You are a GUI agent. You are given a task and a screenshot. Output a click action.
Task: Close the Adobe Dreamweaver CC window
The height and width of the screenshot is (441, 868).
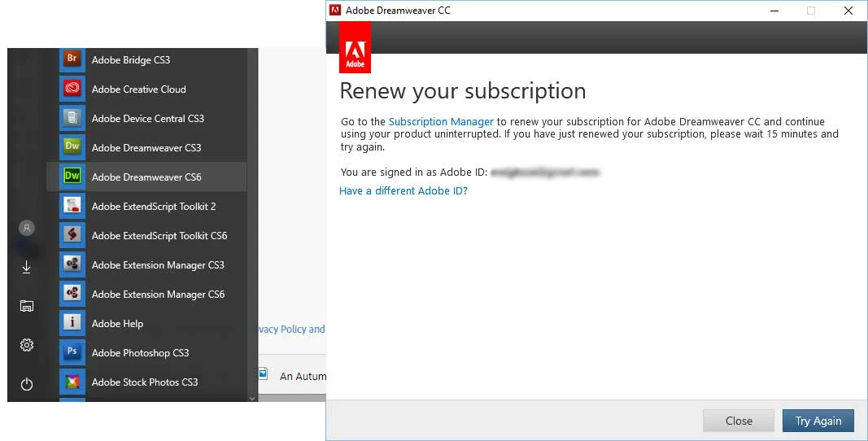click(848, 11)
